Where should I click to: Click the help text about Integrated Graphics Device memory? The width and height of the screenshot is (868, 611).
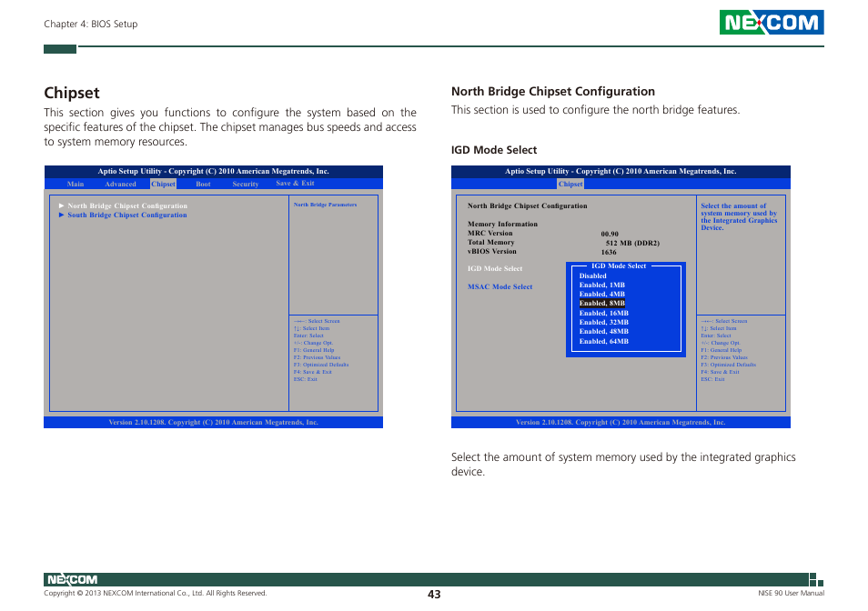[739, 216]
